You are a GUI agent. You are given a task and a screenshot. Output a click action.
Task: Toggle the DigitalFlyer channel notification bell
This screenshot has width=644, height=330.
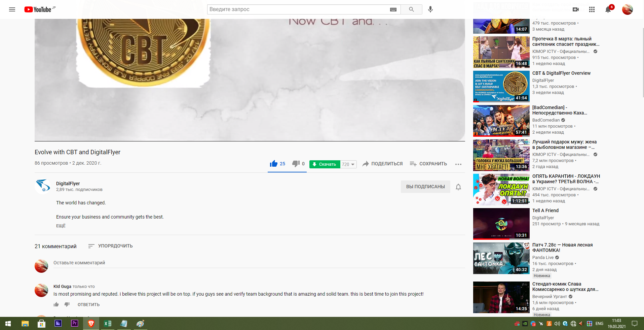click(458, 187)
